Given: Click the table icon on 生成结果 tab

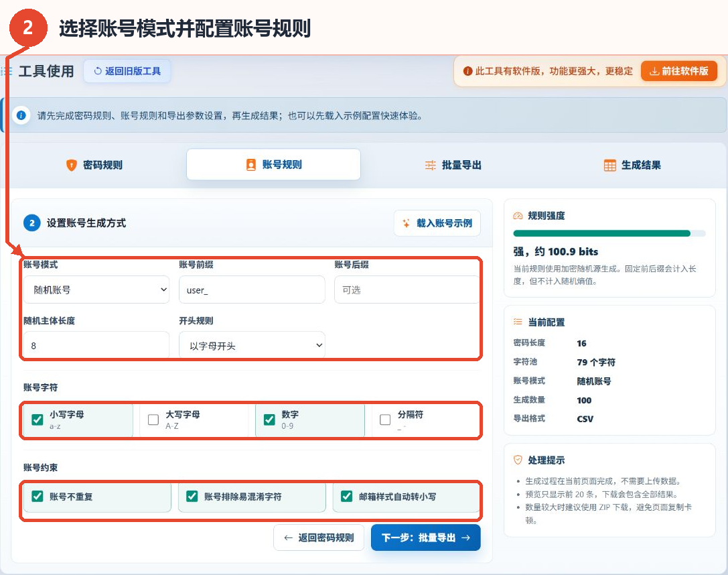Looking at the screenshot, I should [x=609, y=165].
